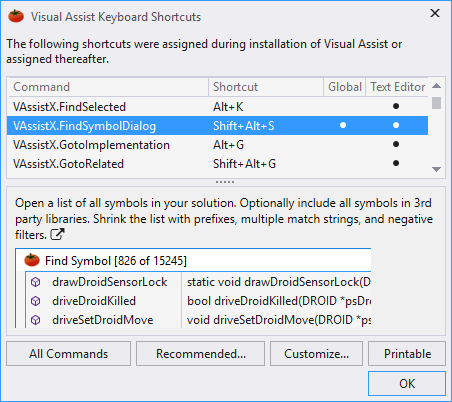Select the VAssistX.GotoImplementation row
452x402 pixels.
(x=218, y=145)
